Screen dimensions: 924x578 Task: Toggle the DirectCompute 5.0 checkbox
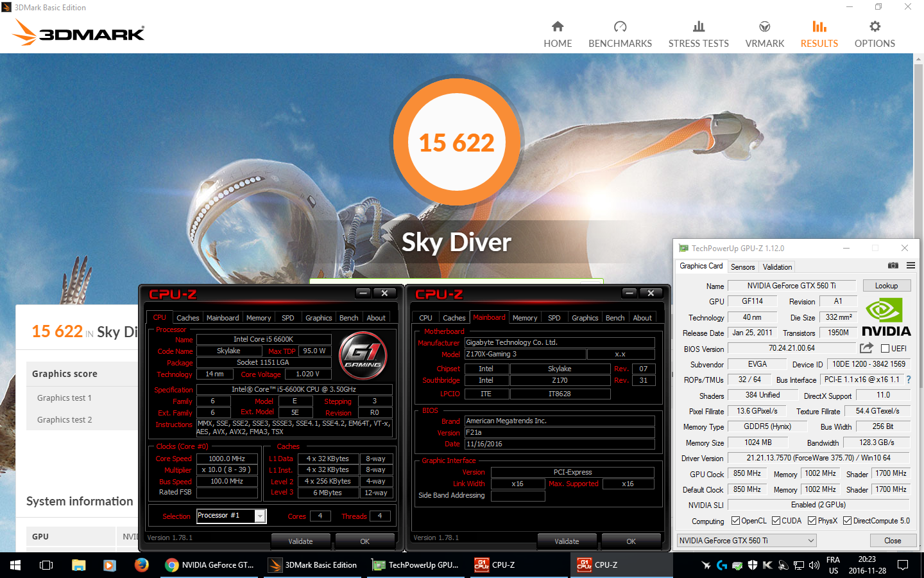click(848, 521)
